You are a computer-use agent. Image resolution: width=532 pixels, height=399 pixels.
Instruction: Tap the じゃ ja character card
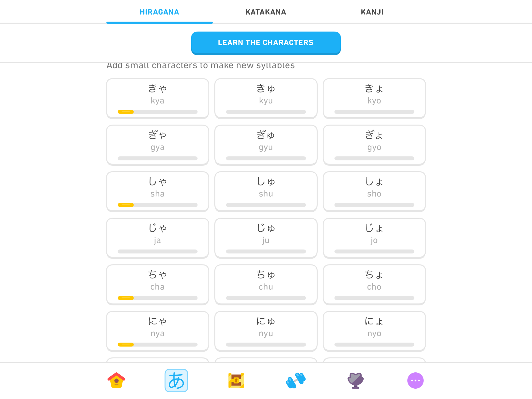157,238
